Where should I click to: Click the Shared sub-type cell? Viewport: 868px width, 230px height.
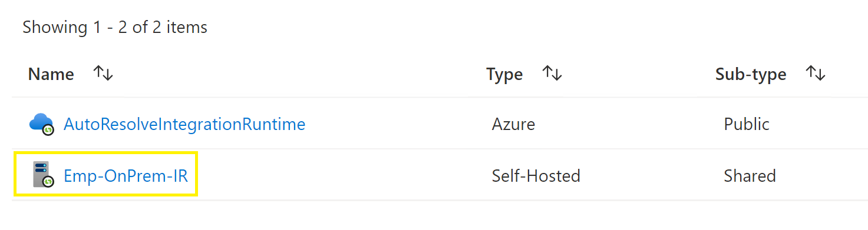click(750, 175)
